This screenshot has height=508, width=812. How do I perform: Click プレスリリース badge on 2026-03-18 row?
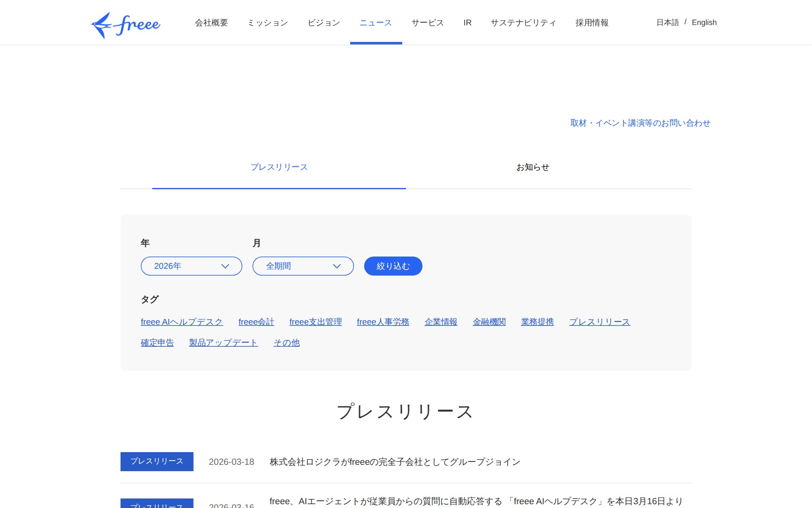(157, 461)
